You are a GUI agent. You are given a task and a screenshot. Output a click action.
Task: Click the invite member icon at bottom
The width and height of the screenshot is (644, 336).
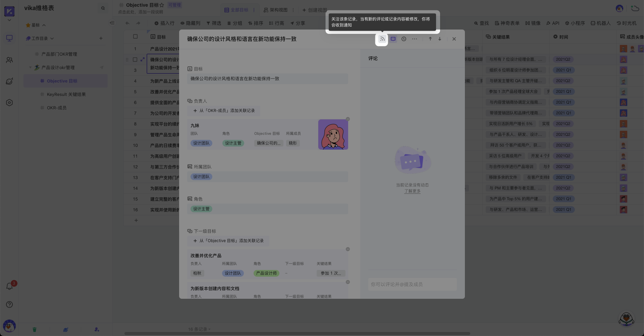point(97,329)
